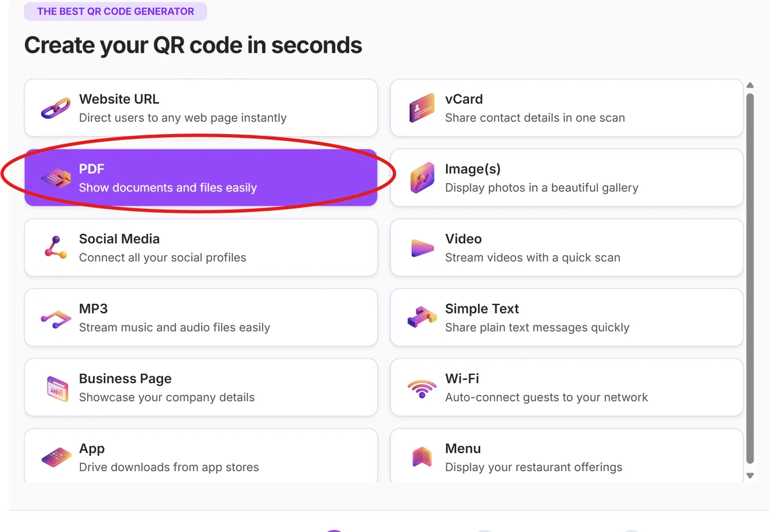The height and width of the screenshot is (532, 769).
Task: Click the vCard contact card icon
Action: point(422,108)
